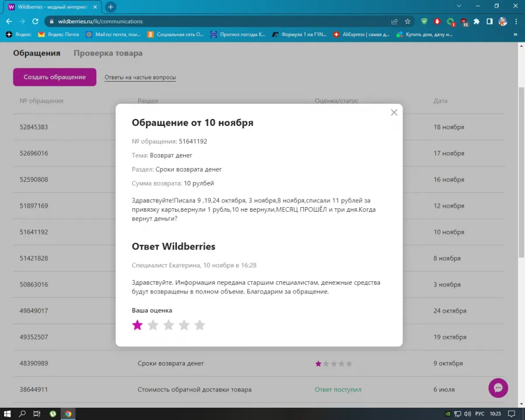Open the Яндекс Почта bookmark

pos(58,34)
